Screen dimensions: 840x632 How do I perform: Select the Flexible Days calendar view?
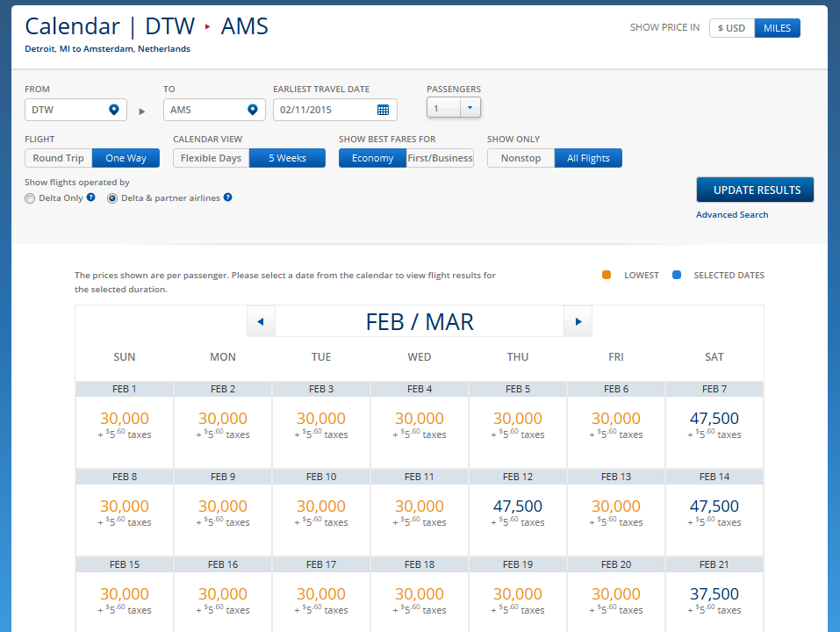[x=211, y=158]
